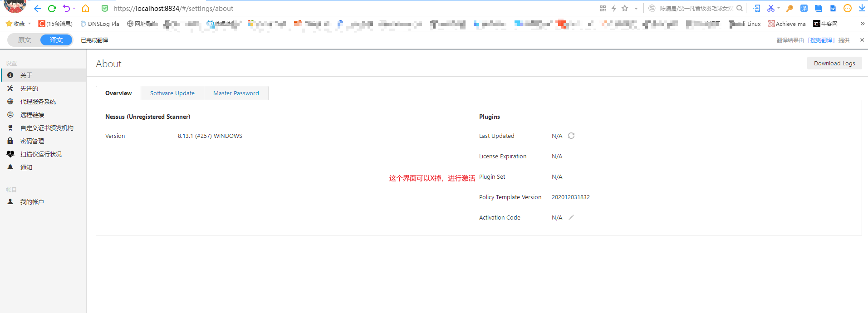Open 先进的 advanced settings in sidebar

click(x=43, y=88)
